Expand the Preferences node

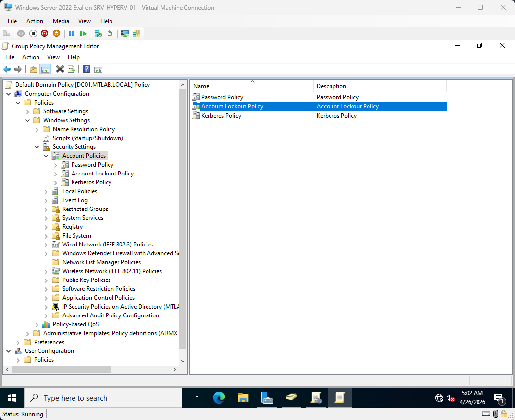point(18,342)
